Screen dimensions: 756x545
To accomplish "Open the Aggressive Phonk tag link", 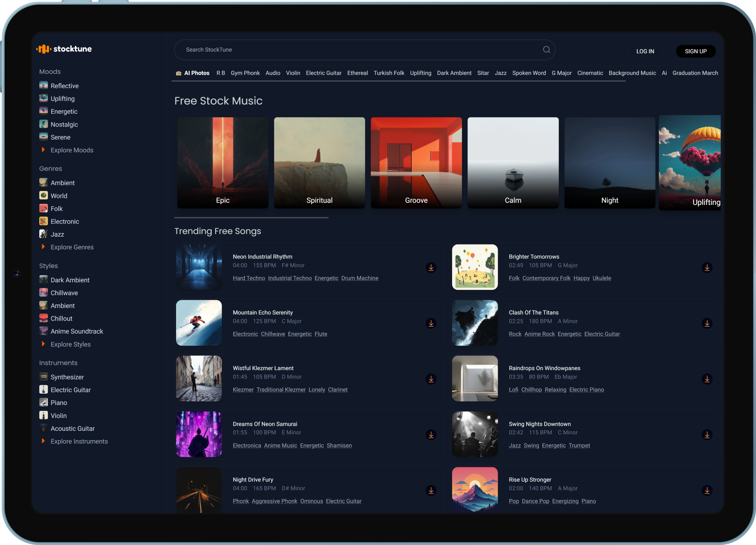I will [x=274, y=501].
